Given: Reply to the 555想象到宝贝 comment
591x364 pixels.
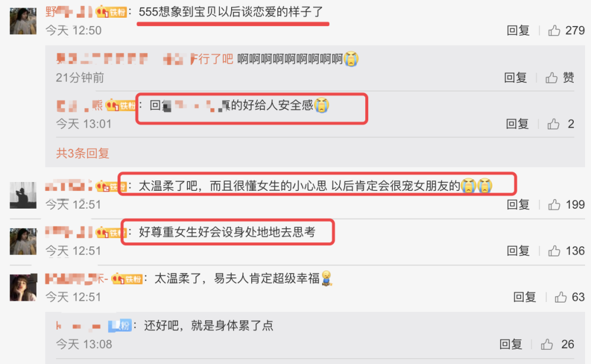Looking at the screenshot, I should [x=518, y=30].
